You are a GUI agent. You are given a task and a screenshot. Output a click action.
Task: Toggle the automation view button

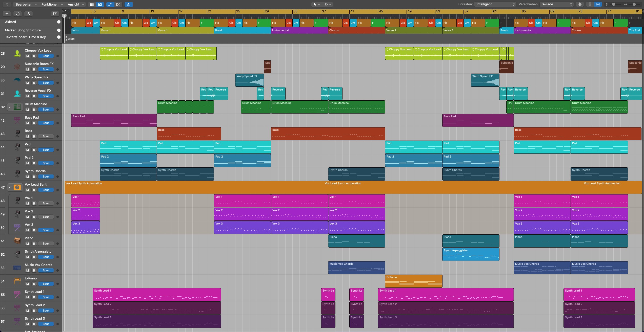(110, 4)
